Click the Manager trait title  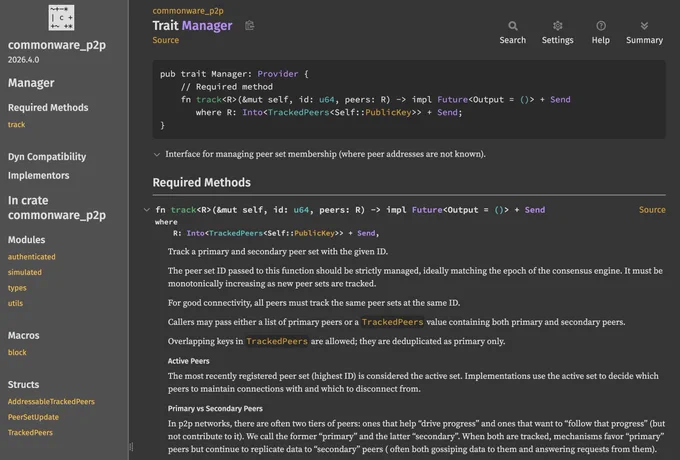(207, 26)
